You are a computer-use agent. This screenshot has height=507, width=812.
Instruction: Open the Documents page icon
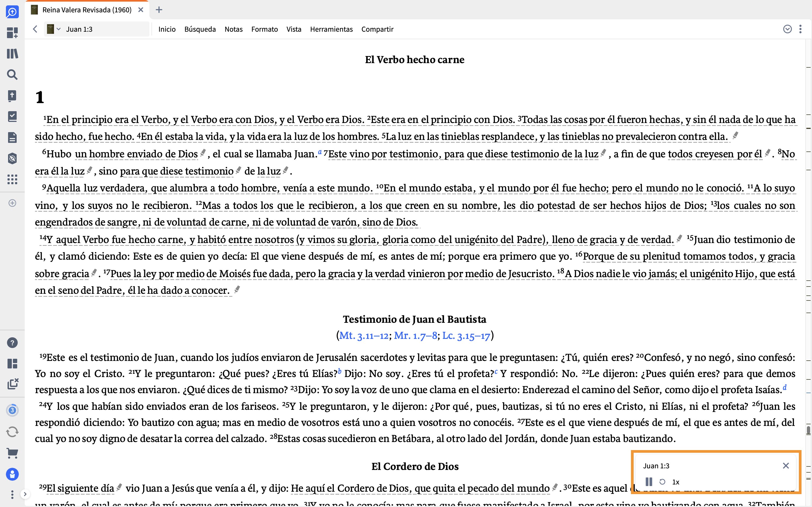coord(12,137)
